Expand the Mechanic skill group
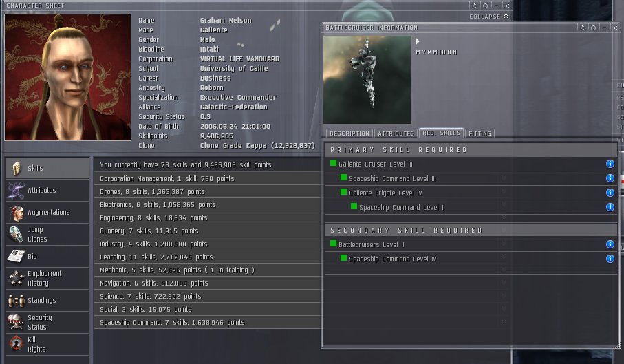 click(x=207, y=270)
